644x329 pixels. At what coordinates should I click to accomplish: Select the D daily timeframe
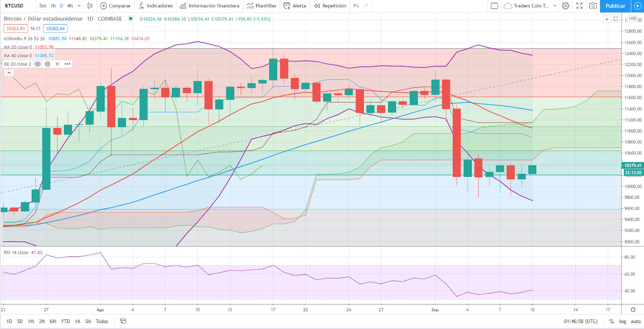pos(62,6)
